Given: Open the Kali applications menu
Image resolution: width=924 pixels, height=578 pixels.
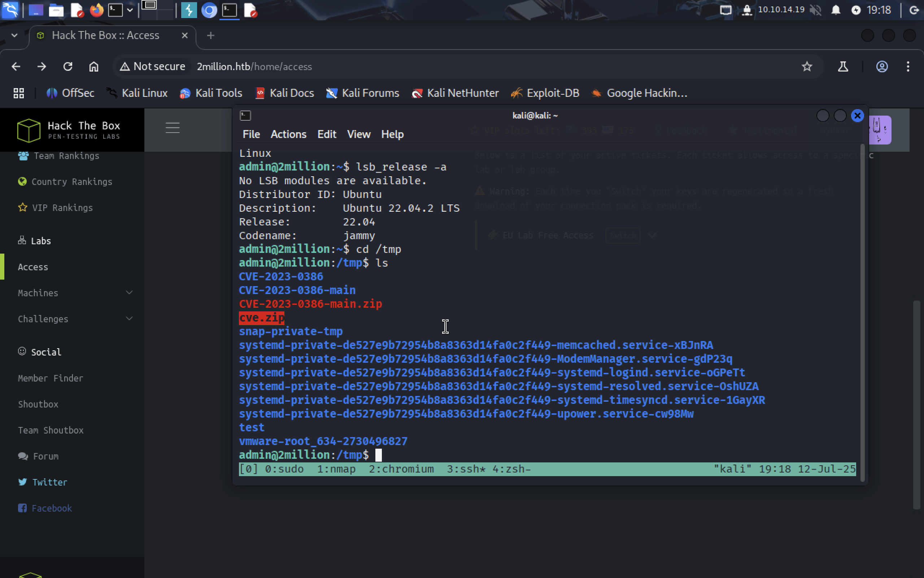Looking at the screenshot, I should (10, 10).
